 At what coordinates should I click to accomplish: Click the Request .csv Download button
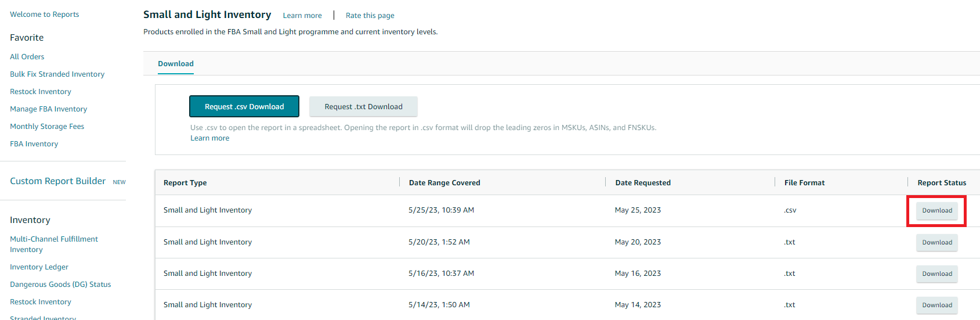pyautogui.click(x=244, y=106)
